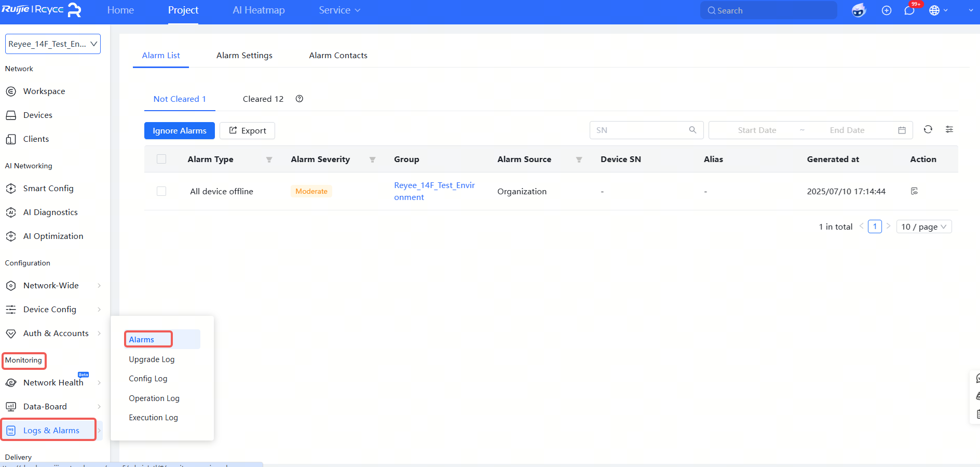Click the SN search input field
This screenshot has width=980, height=467.
pyautogui.click(x=641, y=130)
